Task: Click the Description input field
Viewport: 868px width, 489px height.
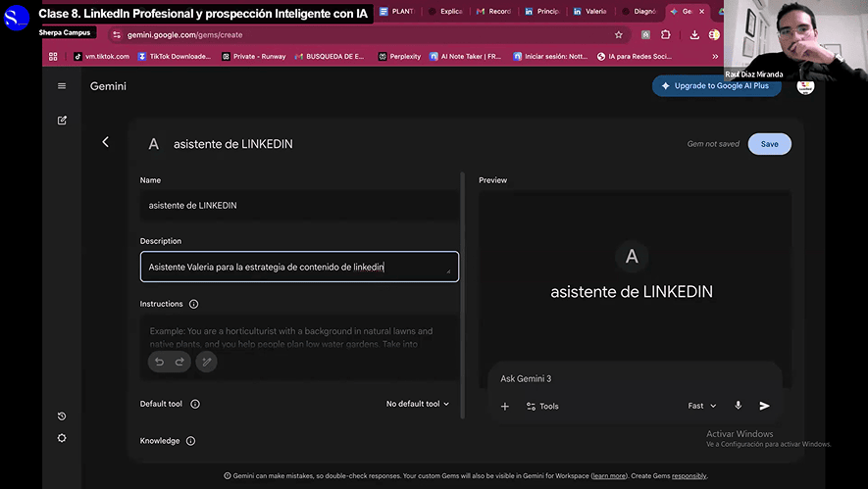Action: (x=299, y=267)
